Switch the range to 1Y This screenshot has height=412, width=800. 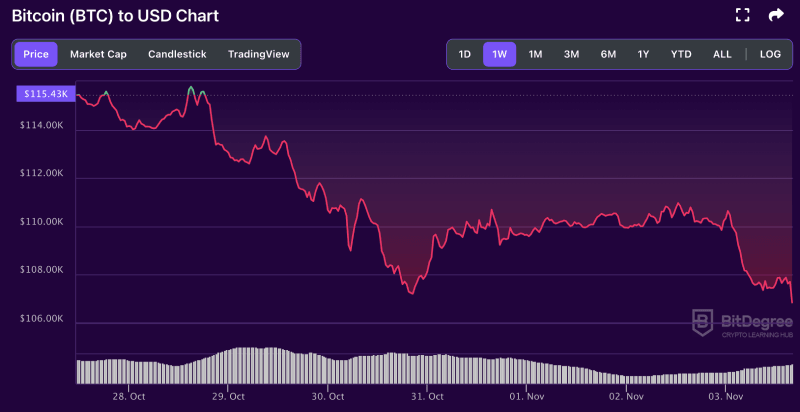[643, 54]
